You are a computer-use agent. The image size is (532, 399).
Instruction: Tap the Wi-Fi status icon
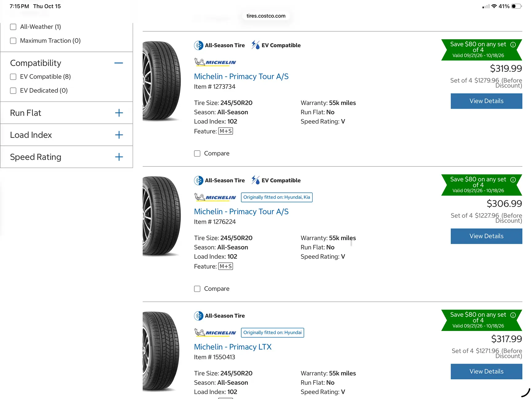click(x=494, y=6)
